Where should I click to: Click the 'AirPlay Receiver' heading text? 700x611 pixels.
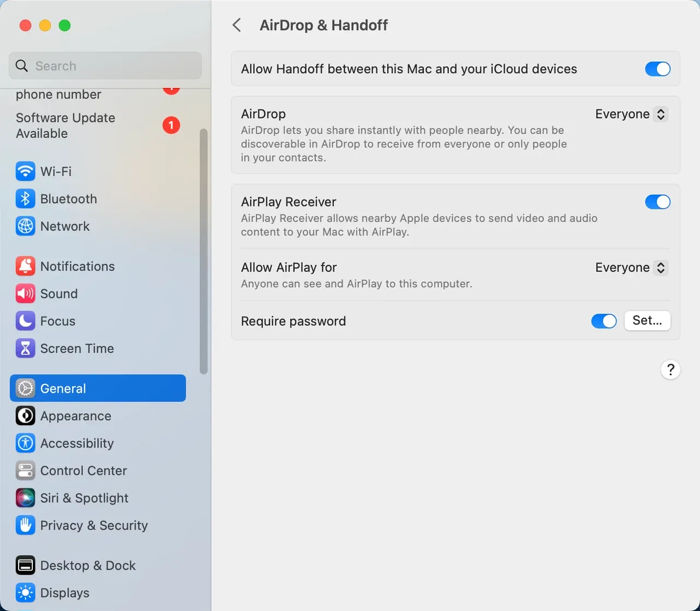pyautogui.click(x=289, y=202)
